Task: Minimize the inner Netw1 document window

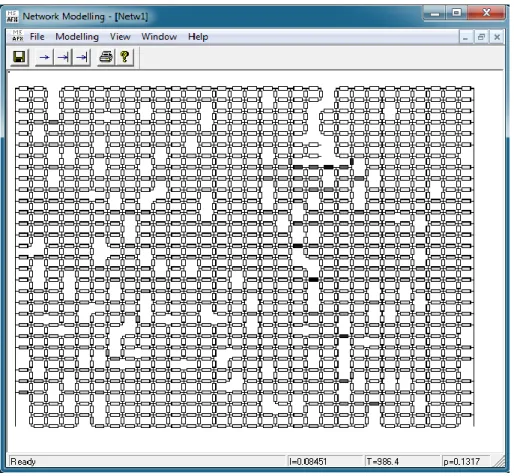Action: point(465,37)
